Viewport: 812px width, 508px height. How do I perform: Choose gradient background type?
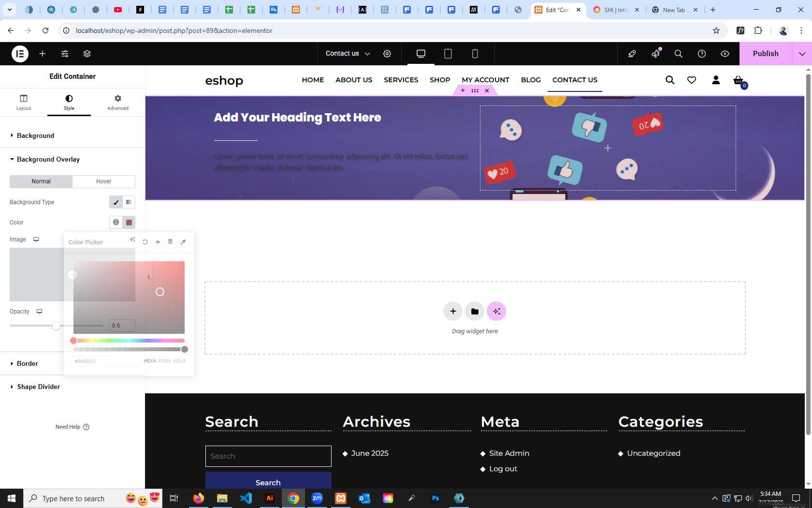click(129, 202)
